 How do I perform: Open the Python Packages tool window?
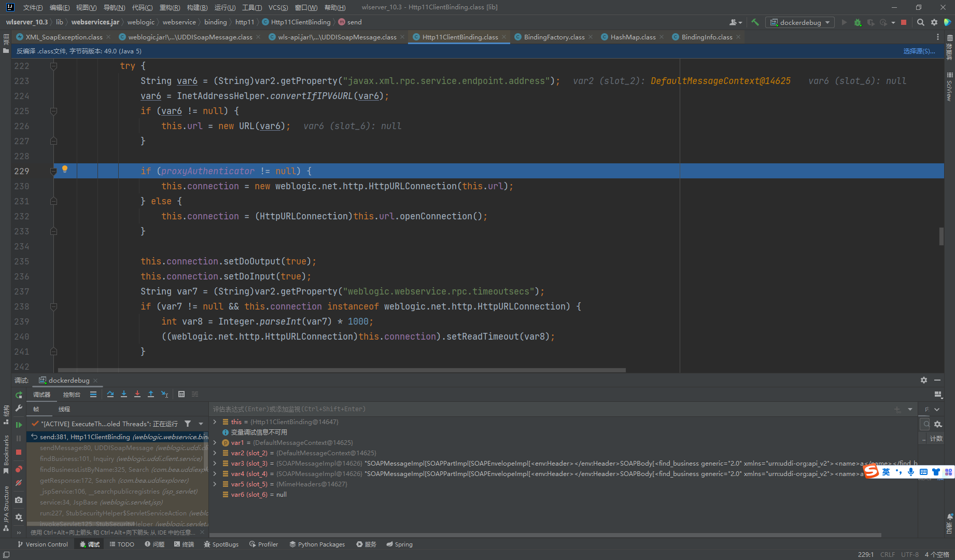pos(317,544)
